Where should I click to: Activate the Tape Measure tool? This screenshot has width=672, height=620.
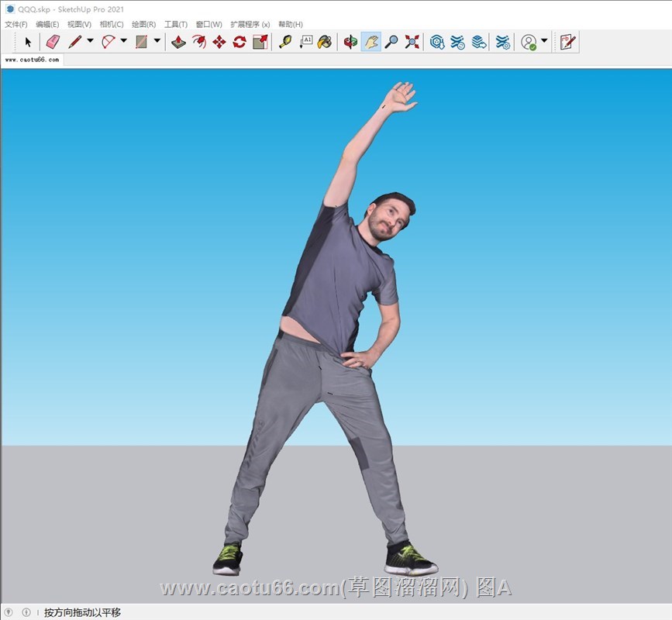coord(285,42)
